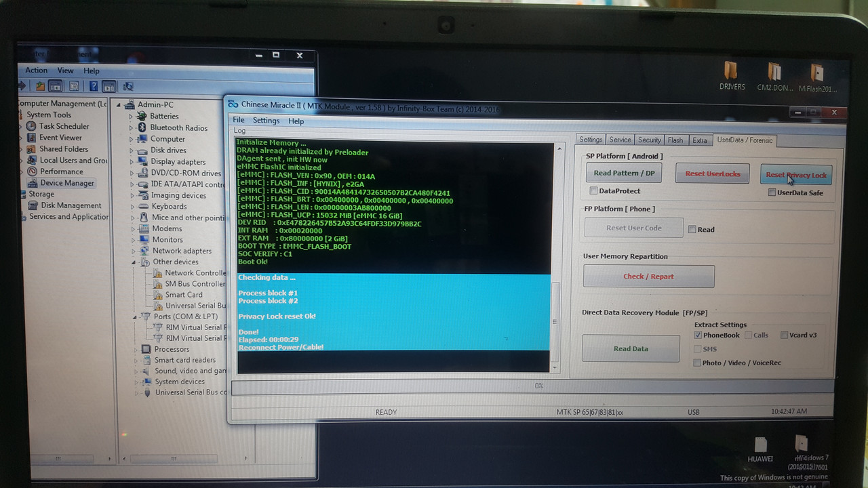Click the Check / Repart button
This screenshot has height=488, width=868.
(x=648, y=277)
